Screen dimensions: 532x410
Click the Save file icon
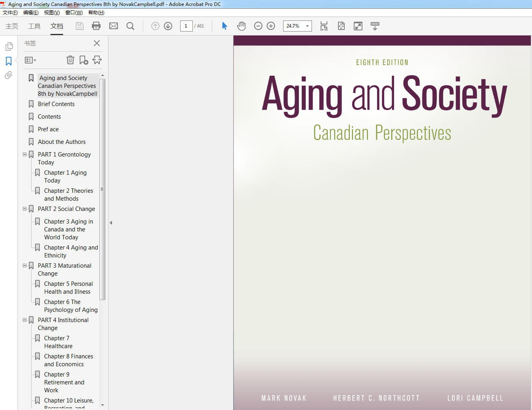click(x=80, y=26)
